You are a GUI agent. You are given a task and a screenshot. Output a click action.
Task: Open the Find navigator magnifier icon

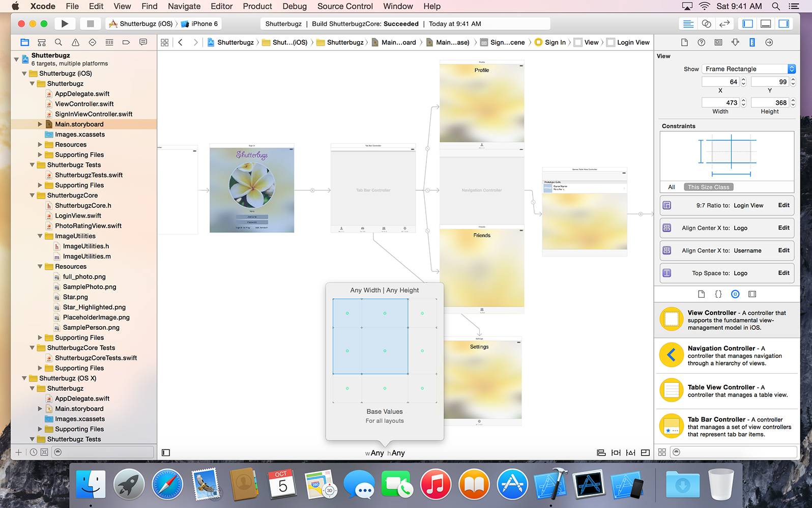(x=59, y=42)
